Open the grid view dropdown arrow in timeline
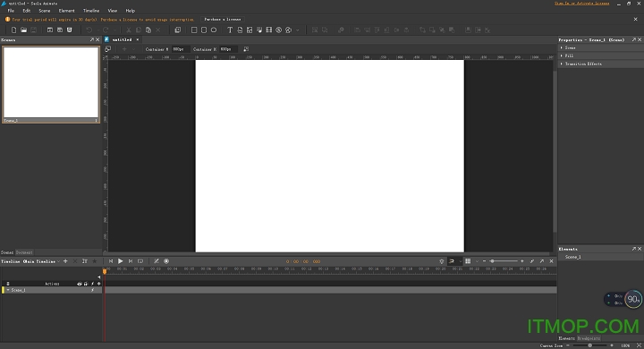The image size is (644, 349). pos(477,261)
